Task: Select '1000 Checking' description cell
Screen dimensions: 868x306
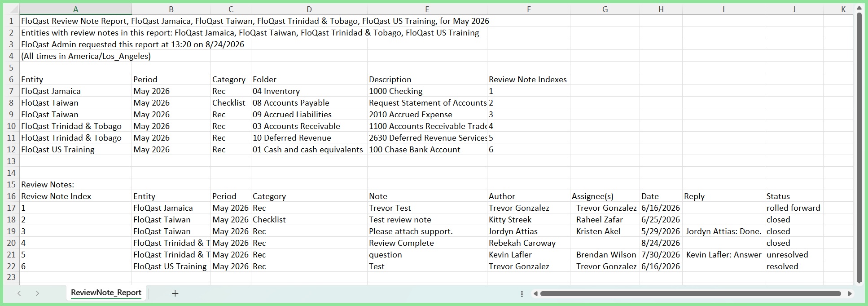Action: [x=427, y=91]
